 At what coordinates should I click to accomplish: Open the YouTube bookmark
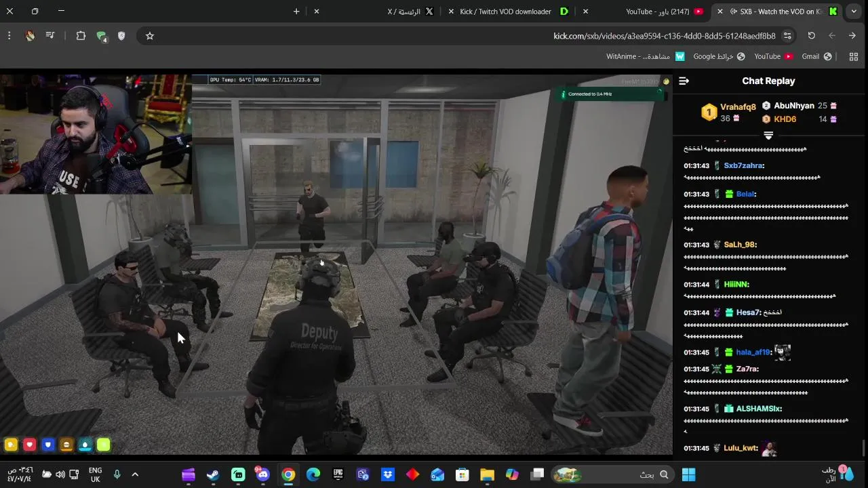(774, 57)
